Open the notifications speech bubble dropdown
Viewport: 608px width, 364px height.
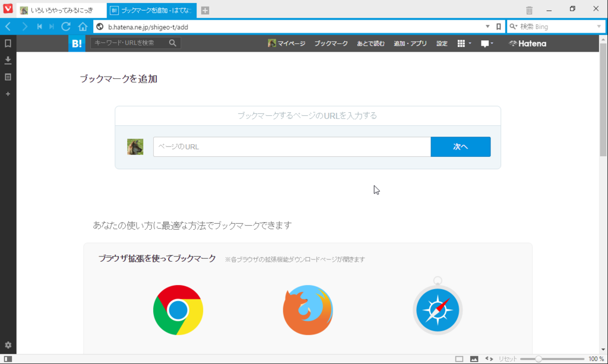click(x=487, y=43)
